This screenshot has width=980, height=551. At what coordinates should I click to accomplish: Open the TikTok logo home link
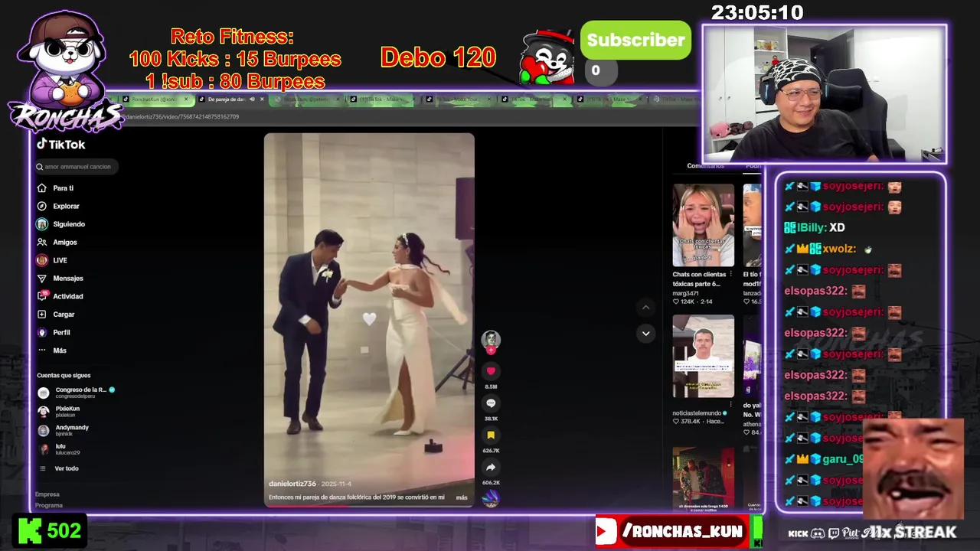pyautogui.click(x=61, y=145)
